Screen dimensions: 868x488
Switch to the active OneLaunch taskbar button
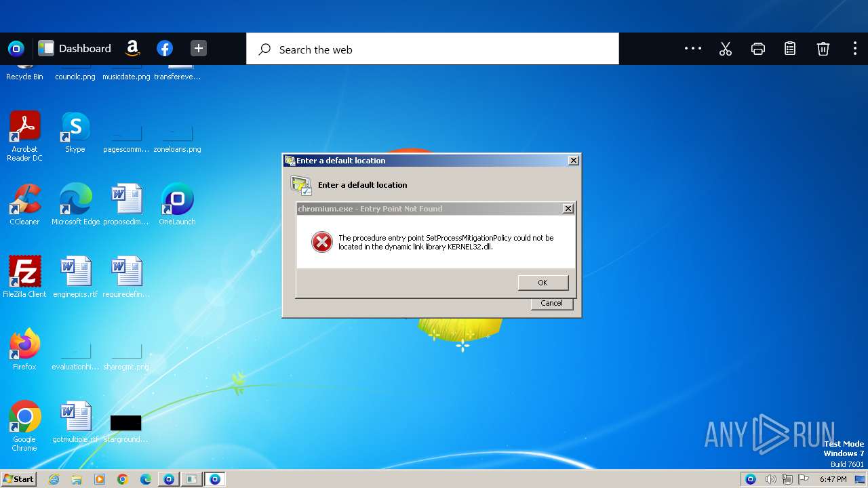point(215,479)
